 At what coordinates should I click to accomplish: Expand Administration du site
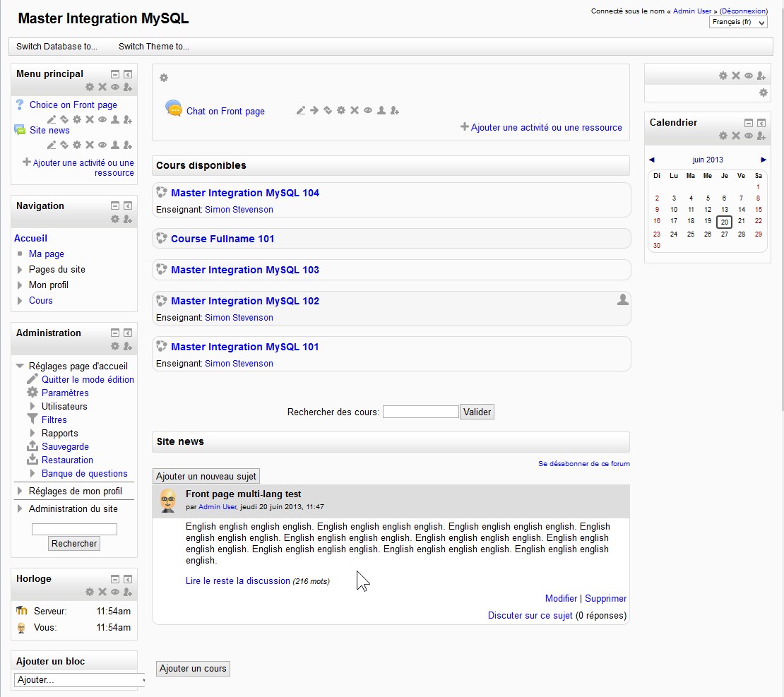[x=20, y=508]
